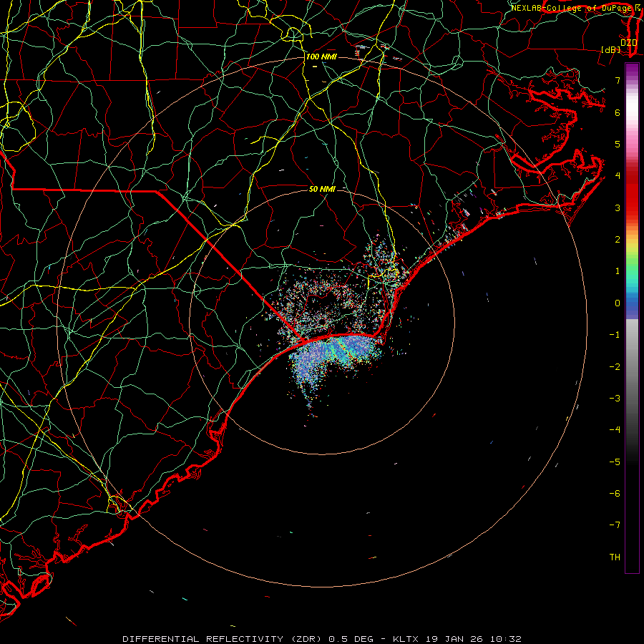The width and height of the screenshot is (644, 644).
Task: Click the "4" value on the color scale
Action: (x=618, y=176)
